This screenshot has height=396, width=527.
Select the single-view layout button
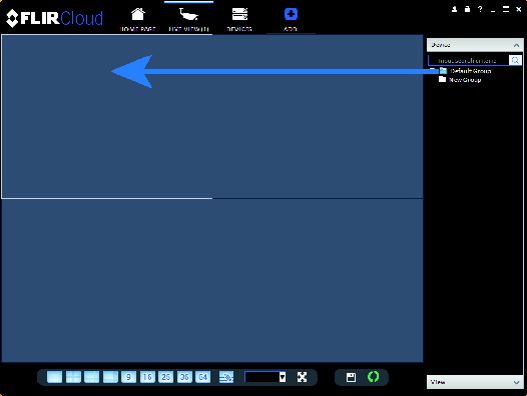point(54,377)
